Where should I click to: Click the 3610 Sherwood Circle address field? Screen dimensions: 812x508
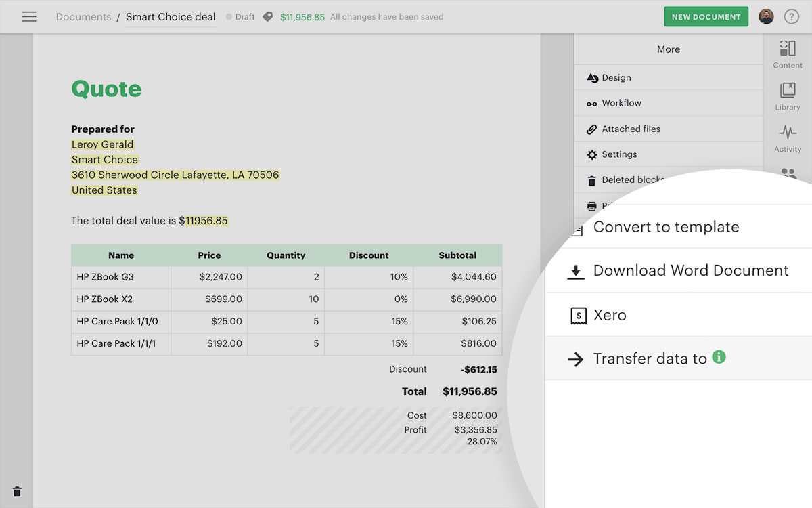[175, 175]
